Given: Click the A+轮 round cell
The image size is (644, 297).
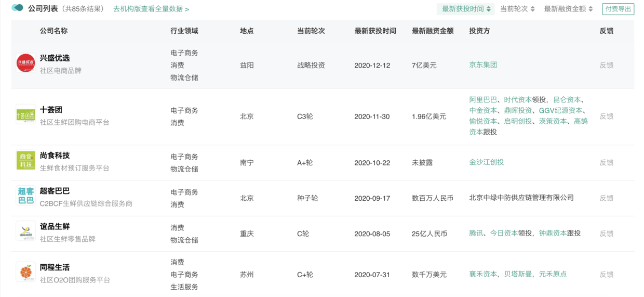Looking at the screenshot, I should click(305, 163).
